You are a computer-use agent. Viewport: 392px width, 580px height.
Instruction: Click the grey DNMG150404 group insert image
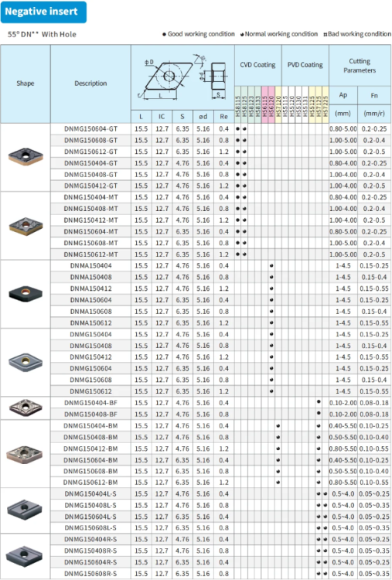pyautogui.click(x=26, y=362)
